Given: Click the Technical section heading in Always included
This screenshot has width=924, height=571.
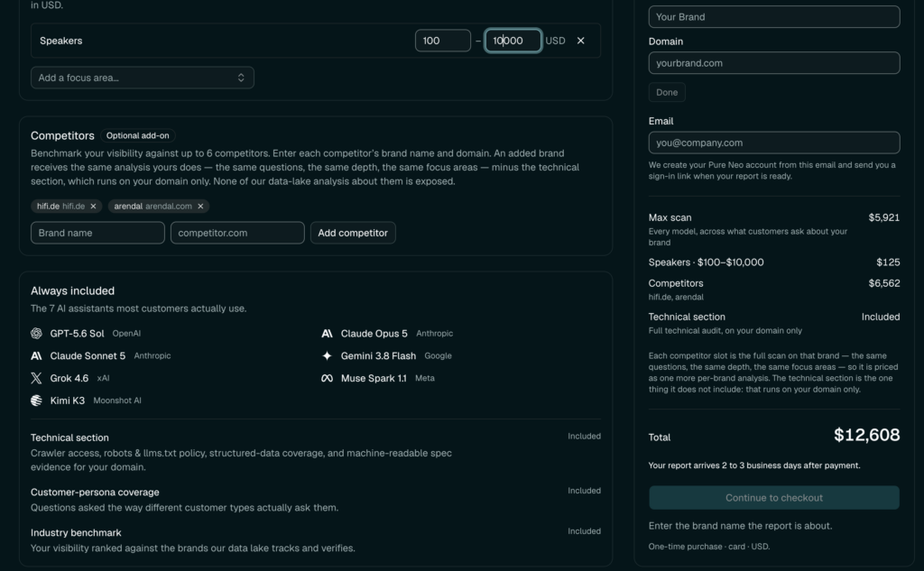Looking at the screenshot, I should [69, 437].
